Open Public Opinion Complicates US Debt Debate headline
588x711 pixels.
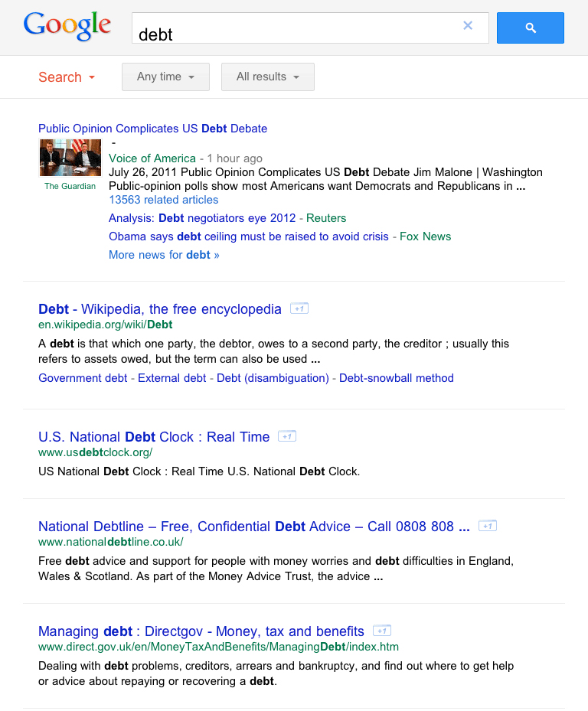coord(153,129)
